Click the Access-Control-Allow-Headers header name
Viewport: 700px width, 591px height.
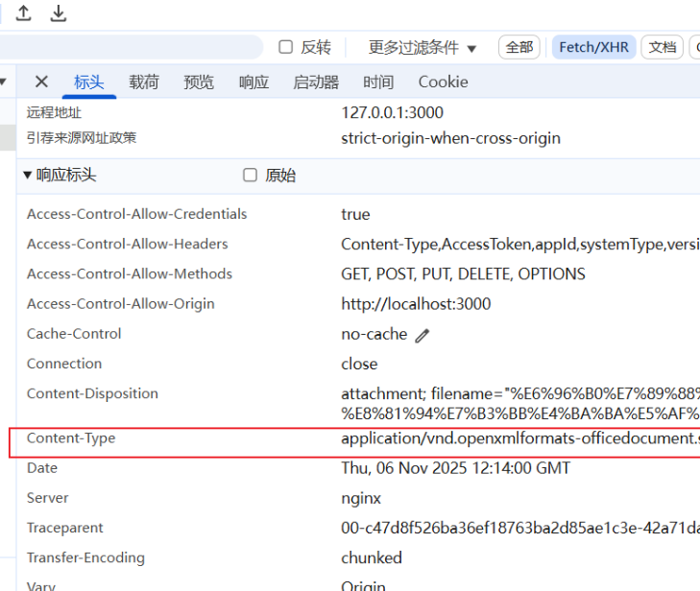point(128,244)
